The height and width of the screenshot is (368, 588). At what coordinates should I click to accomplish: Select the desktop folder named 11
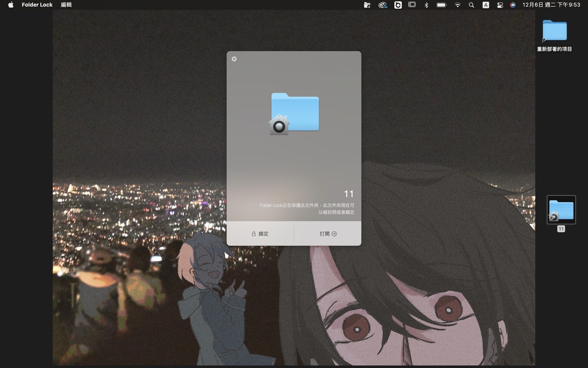561,213
